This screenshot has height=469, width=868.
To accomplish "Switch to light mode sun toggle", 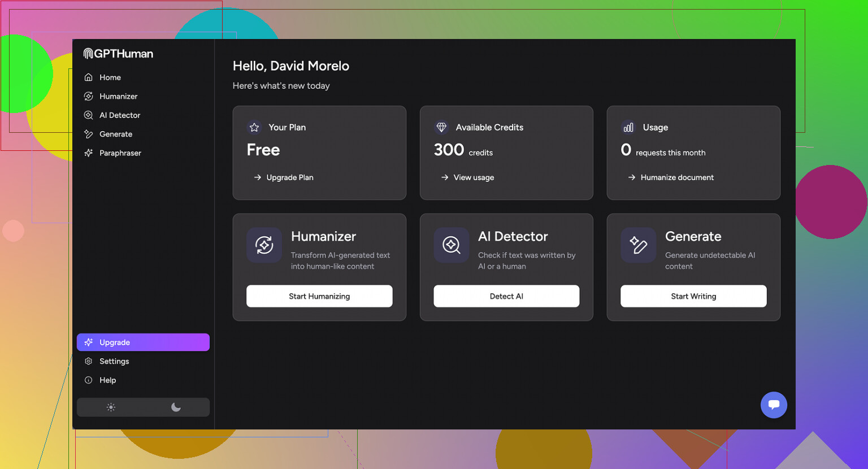I will (x=111, y=407).
